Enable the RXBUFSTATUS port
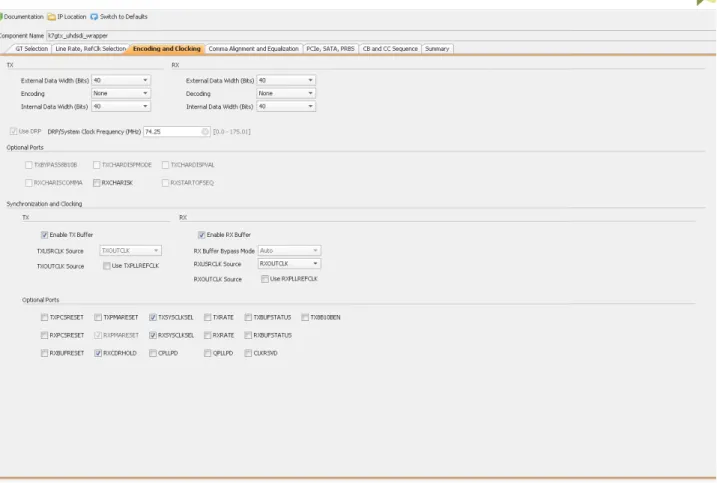 (248, 336)
